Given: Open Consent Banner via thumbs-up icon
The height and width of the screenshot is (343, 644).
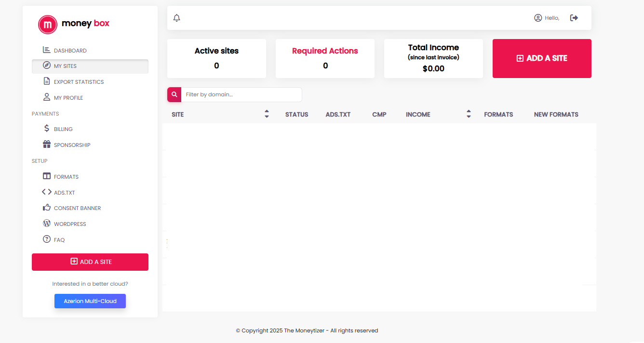Looking at the screenshot, I should [x=47, y=208].
